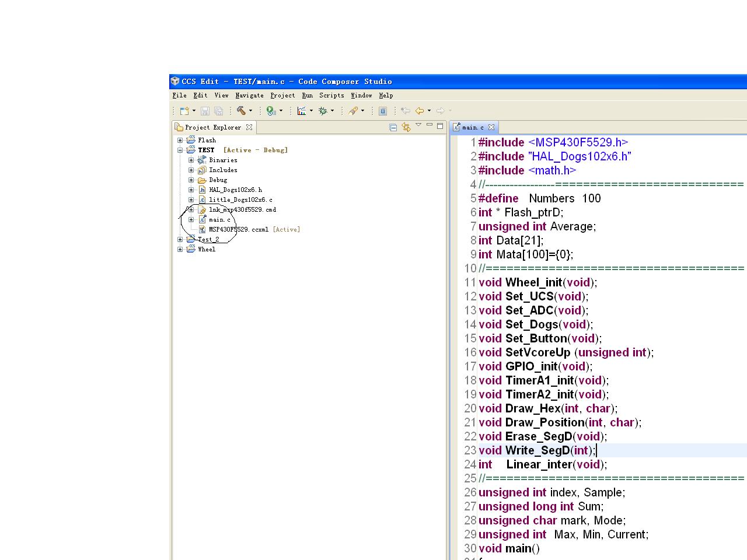
Task: Open the Navigate menu
Action: pyautogui.click(x=249, y=95)
